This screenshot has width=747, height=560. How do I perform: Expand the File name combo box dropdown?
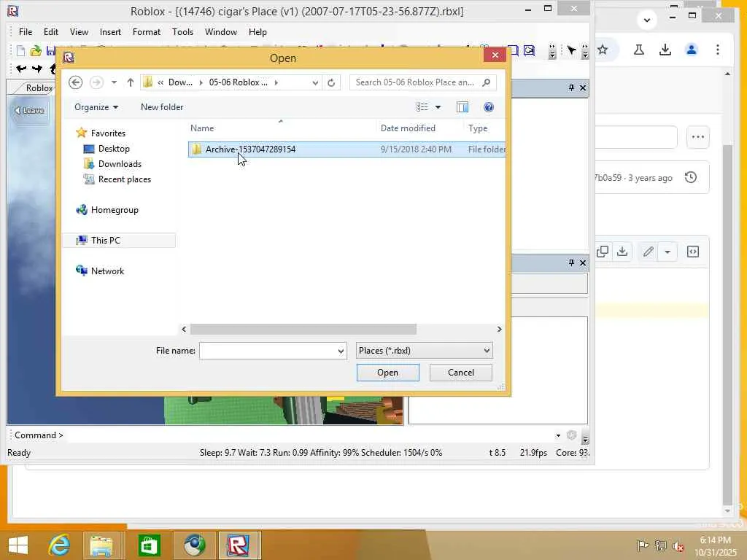(341, 351)
